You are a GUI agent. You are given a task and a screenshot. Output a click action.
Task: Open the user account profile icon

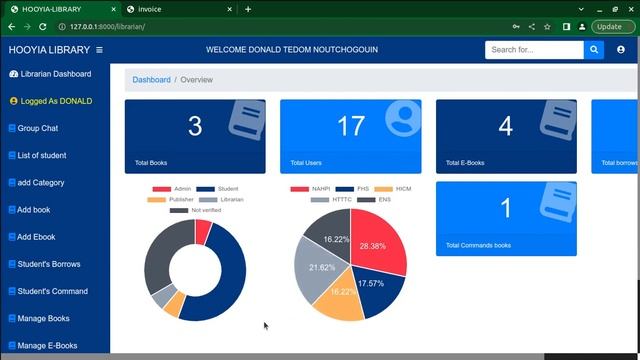621,50
